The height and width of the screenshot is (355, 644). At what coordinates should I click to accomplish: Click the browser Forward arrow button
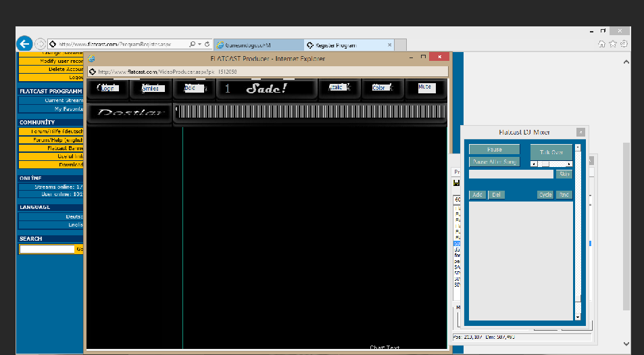coord(41,44)
